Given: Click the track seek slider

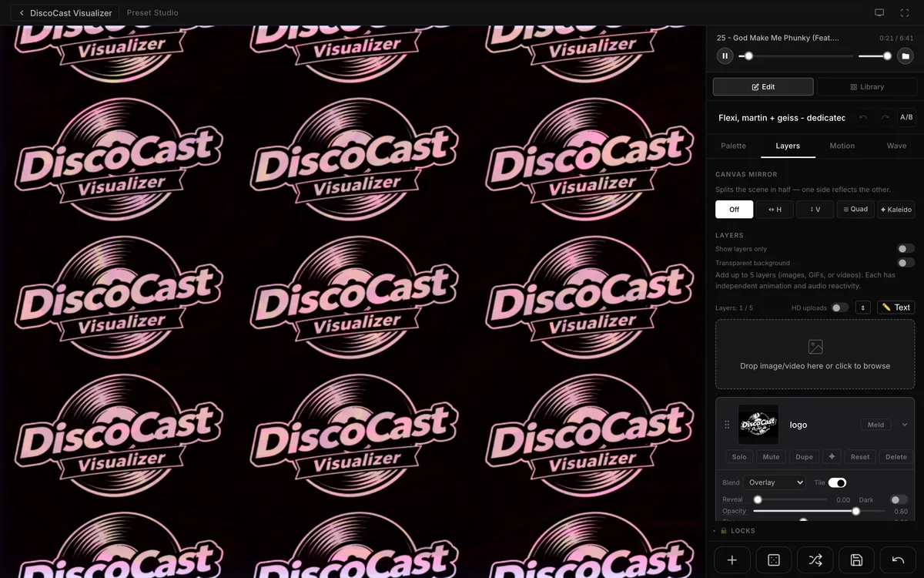Looking at the screenshot, I should click(x=794, y=56).
